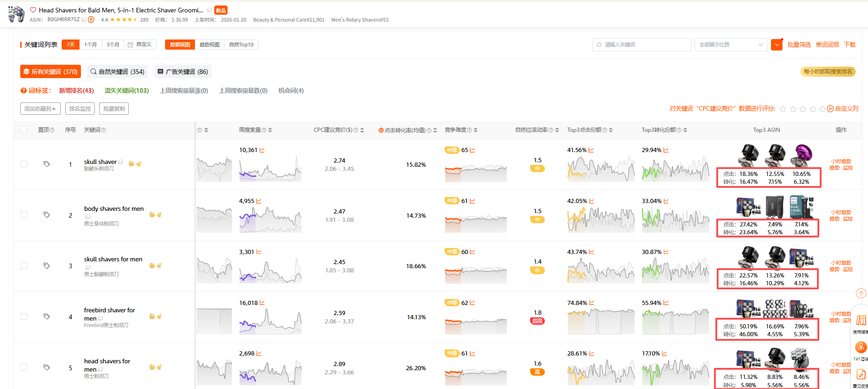
Task: Click the tag icon for skull shaver row
Action: point(46,164)
